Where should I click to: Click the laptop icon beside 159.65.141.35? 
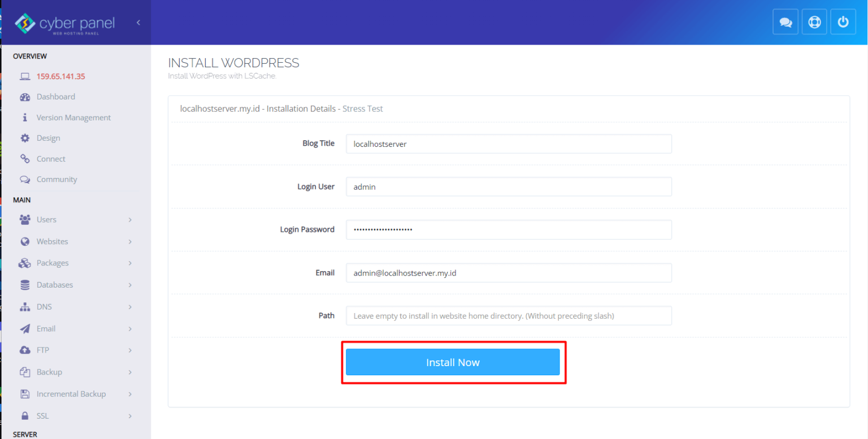coord(25,76)
